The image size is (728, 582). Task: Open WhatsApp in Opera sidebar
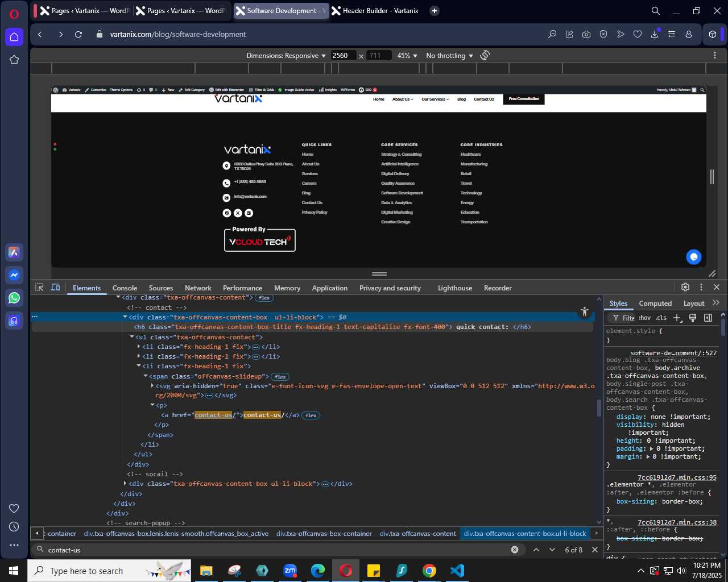click(x=14, y=298)
